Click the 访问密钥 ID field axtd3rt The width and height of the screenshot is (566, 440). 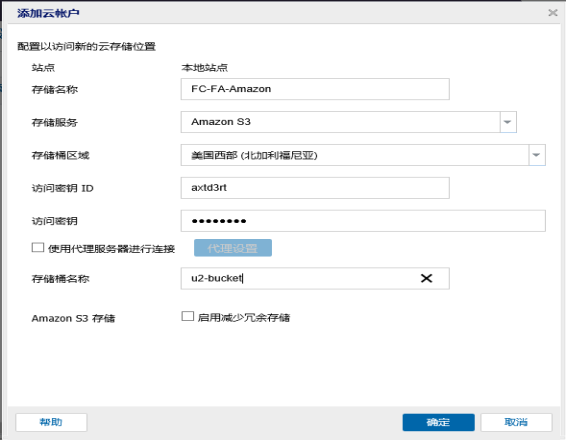pyautogui.click(x=315, y=188)
